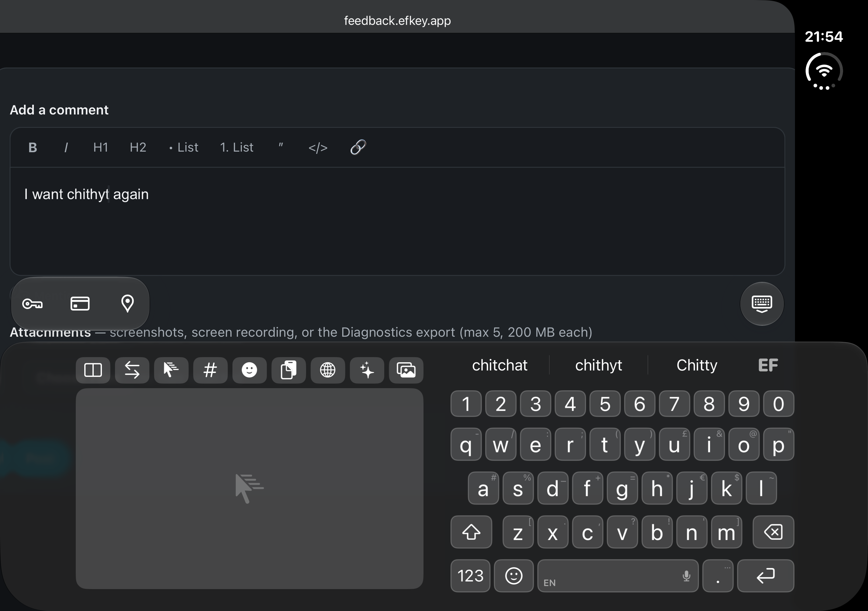Tap the letter q key

click(x=466, y=444)
